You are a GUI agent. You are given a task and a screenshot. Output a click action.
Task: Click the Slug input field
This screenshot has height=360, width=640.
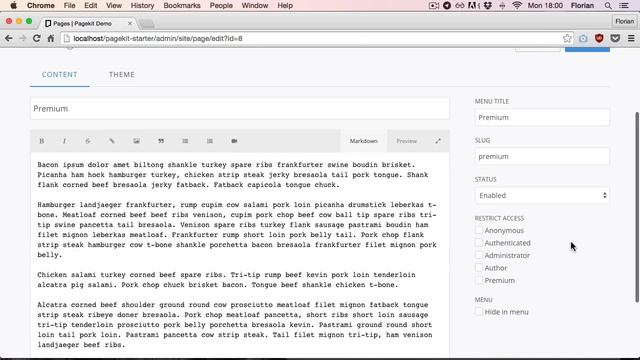[x=542, y=157]
